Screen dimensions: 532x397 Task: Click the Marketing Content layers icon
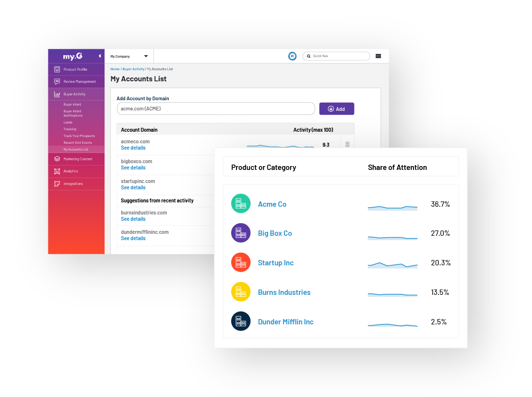[x=57, y=159]
